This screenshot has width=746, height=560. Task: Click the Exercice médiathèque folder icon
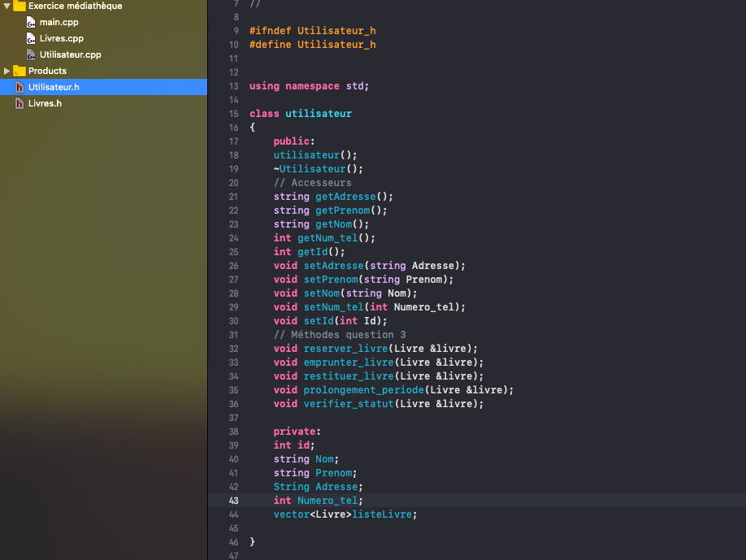(20, 6)
